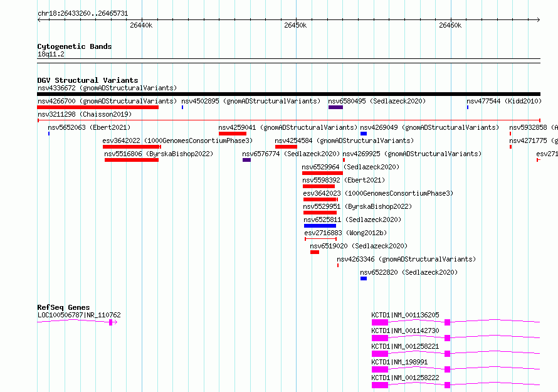Image resolution: width=558 pixels, height=392 pixels.
Task: Click the blue nsv4269049 bar
Action: (364, 134)
